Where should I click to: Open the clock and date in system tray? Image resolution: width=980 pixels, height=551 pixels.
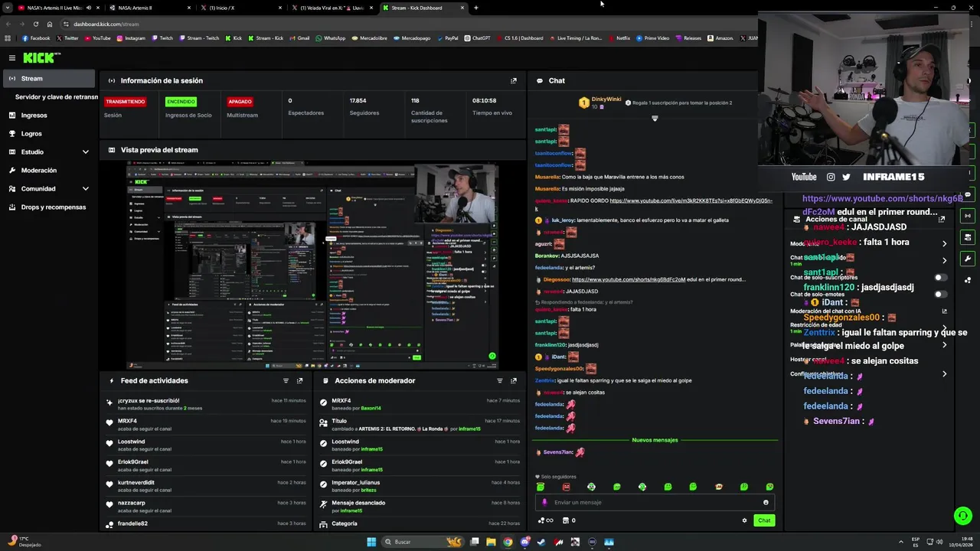tap(961, 542)
